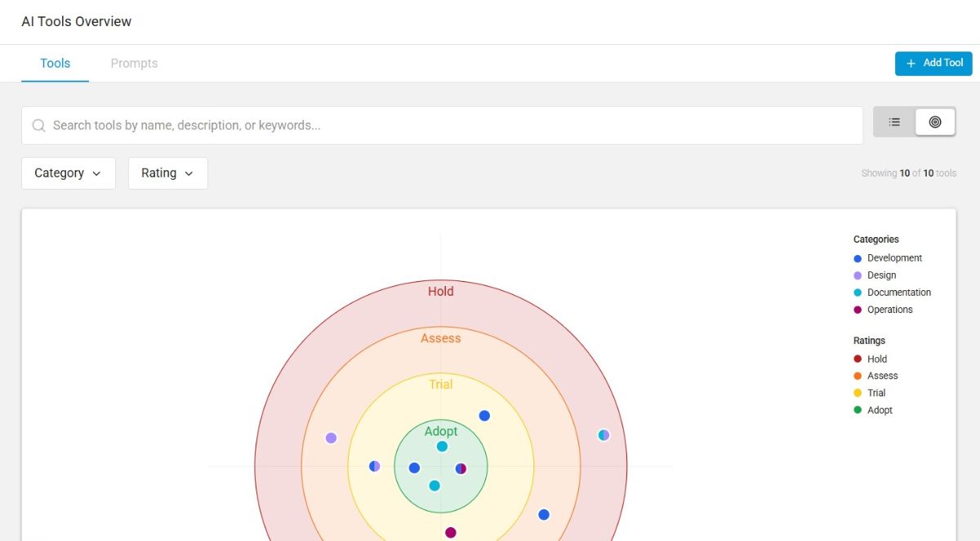Click the Hold rating red legend swatch
Viewport: 980px width, 541px height.
[857, 359]
